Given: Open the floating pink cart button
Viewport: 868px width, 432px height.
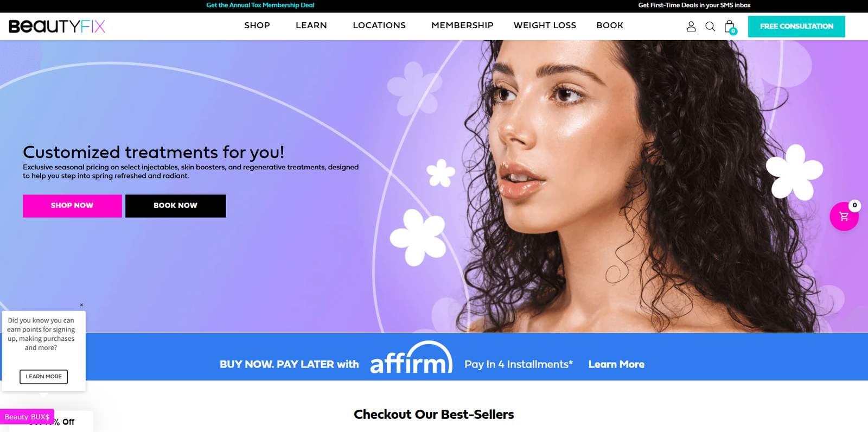Looking at the screenshot, I should (x=844, y=216).
